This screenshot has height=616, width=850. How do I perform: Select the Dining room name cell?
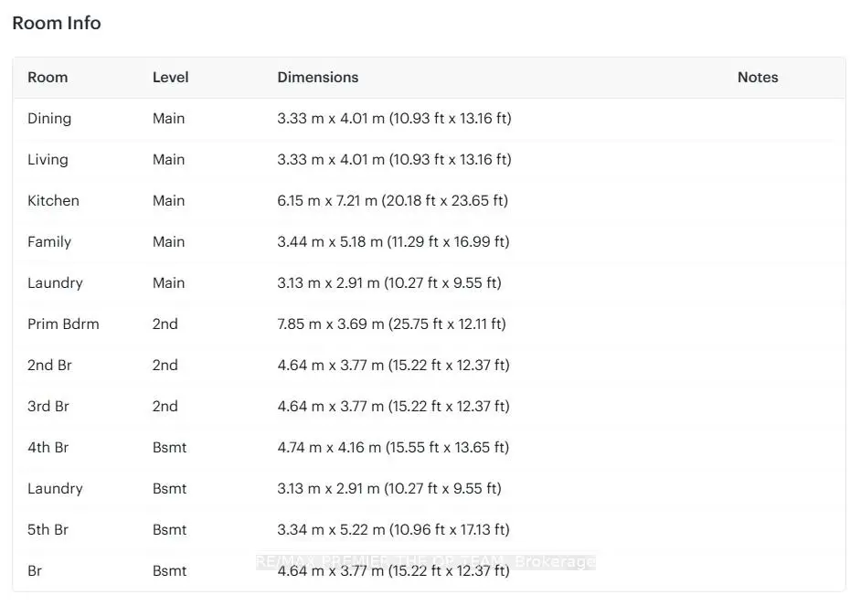tap(49, 119)
